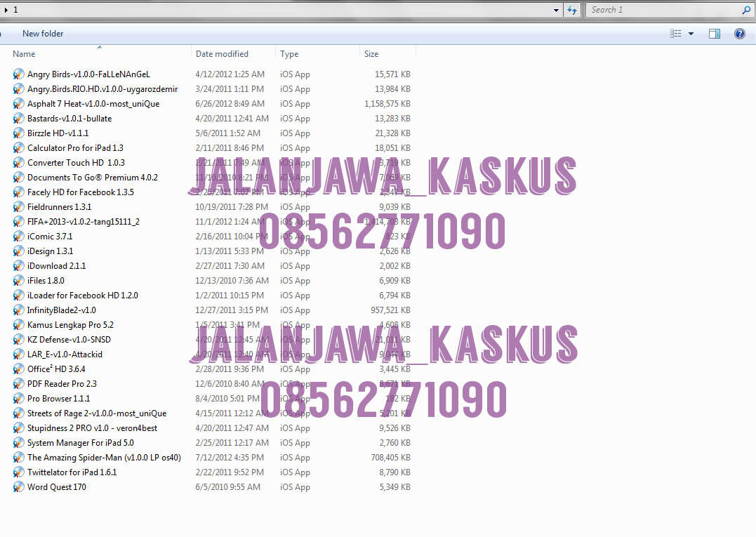Image resolution: width=756 pixels, height=537 pixels.
Task: Sort by the Size column header
Action: point(371,54)
